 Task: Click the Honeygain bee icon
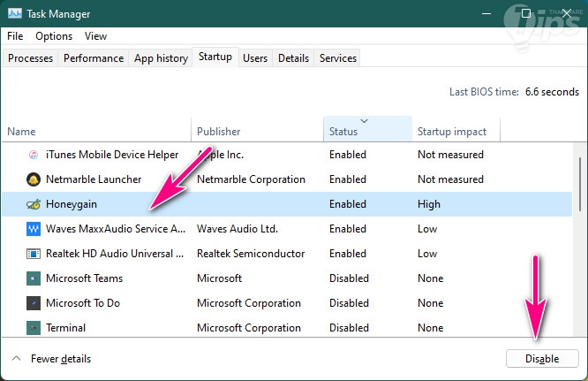(34, 204)
